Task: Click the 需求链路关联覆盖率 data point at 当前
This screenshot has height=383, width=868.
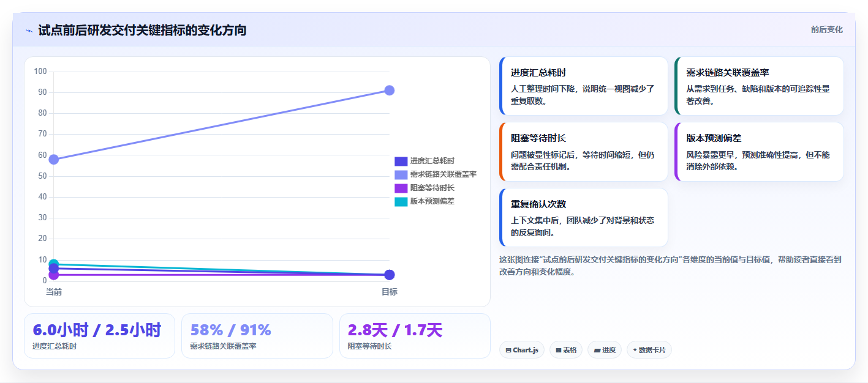Action: click(x=54, y=160)
